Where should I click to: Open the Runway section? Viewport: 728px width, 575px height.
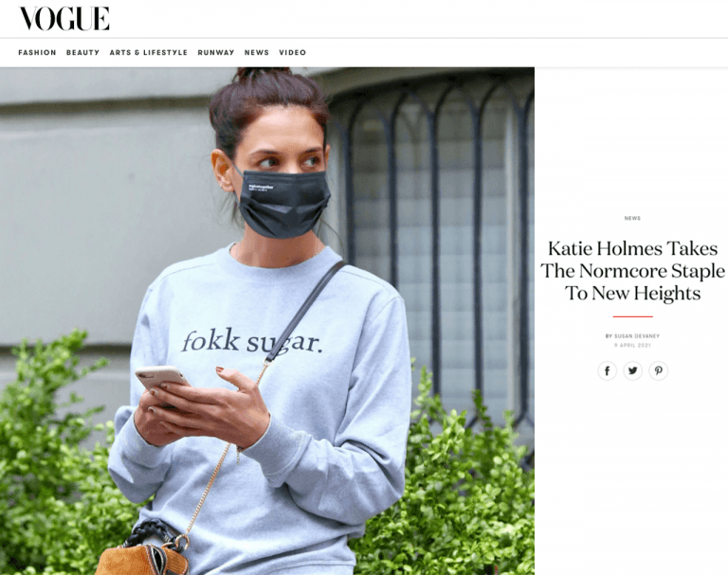216,52
